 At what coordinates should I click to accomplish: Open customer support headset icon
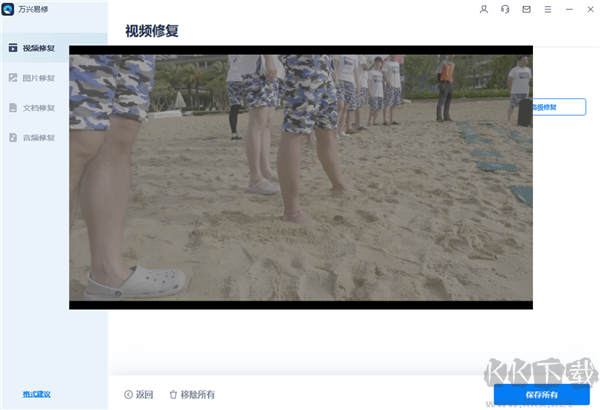pos(505,9)
